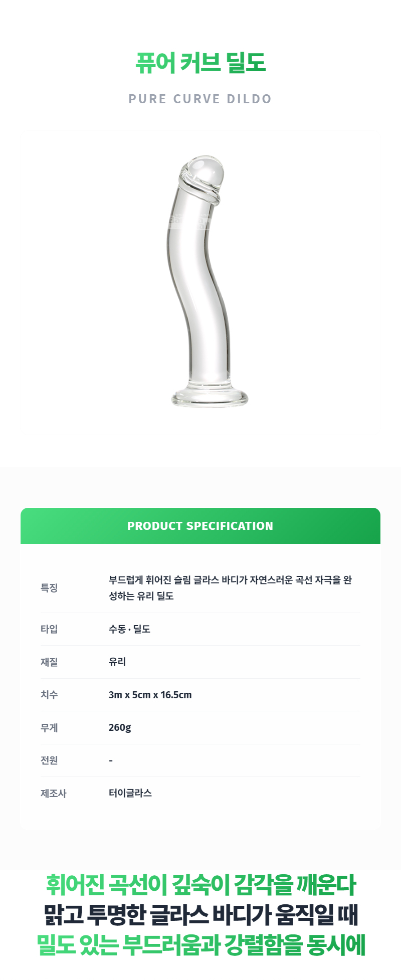Click the 제조사 row label

53,793
